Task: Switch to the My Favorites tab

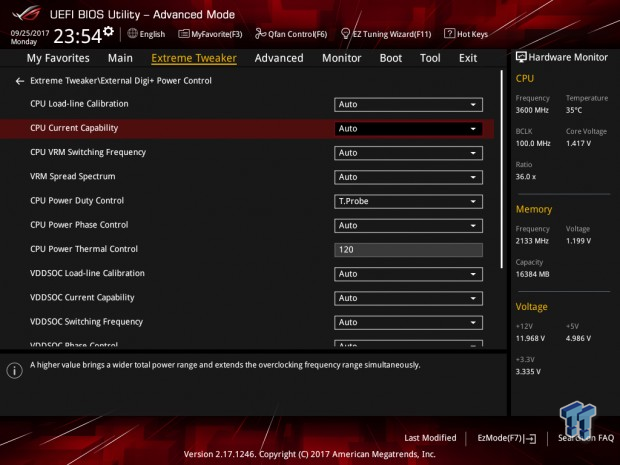Action: point(58,58)
